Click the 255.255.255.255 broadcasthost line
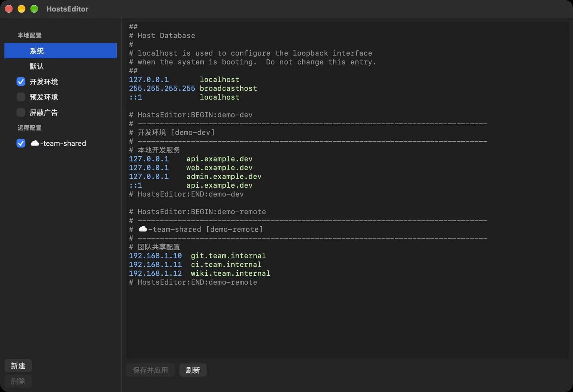Viewport: 573px width, 392px height. (193, 88)
